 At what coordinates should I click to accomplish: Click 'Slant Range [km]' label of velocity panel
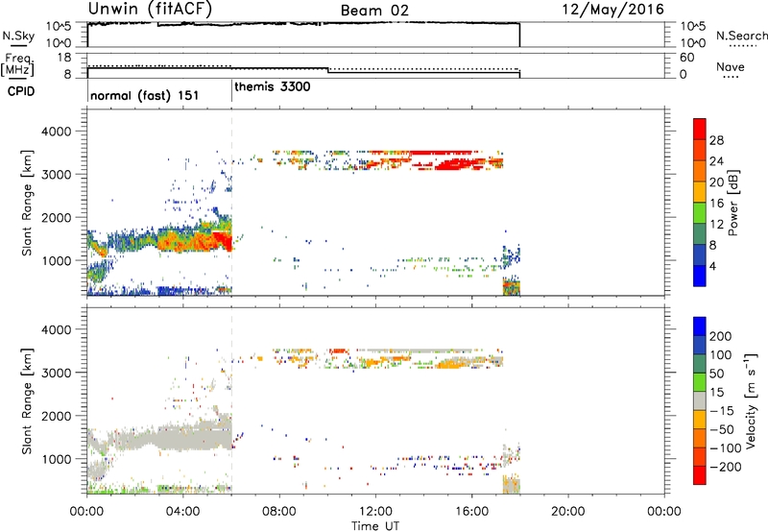point(27,401)
